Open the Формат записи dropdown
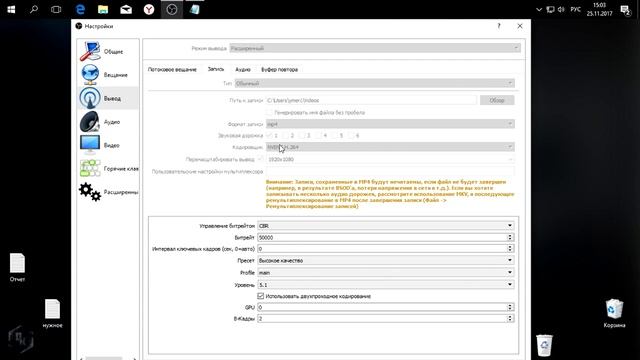This screenshot has width=640, height=360. [x=390, y=124]
